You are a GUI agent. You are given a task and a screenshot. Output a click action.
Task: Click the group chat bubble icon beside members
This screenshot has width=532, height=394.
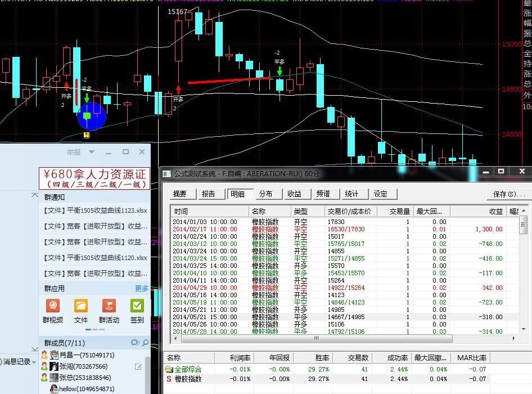134,343
